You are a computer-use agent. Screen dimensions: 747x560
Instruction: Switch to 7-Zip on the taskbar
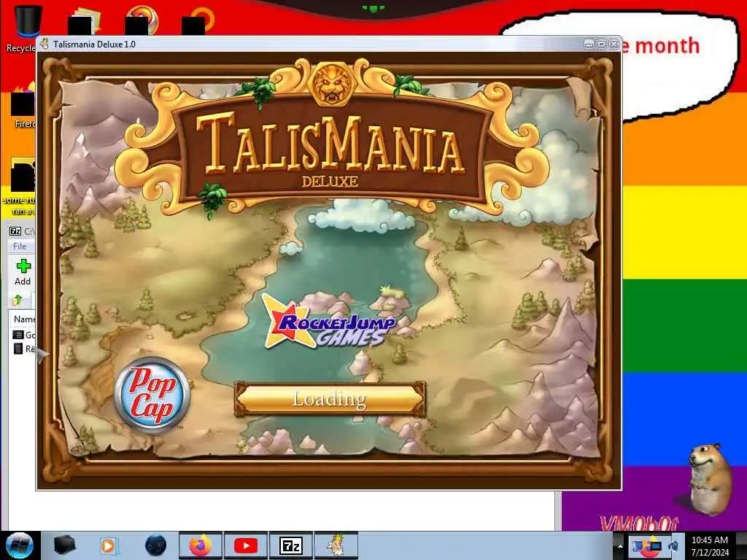(291, 545)
